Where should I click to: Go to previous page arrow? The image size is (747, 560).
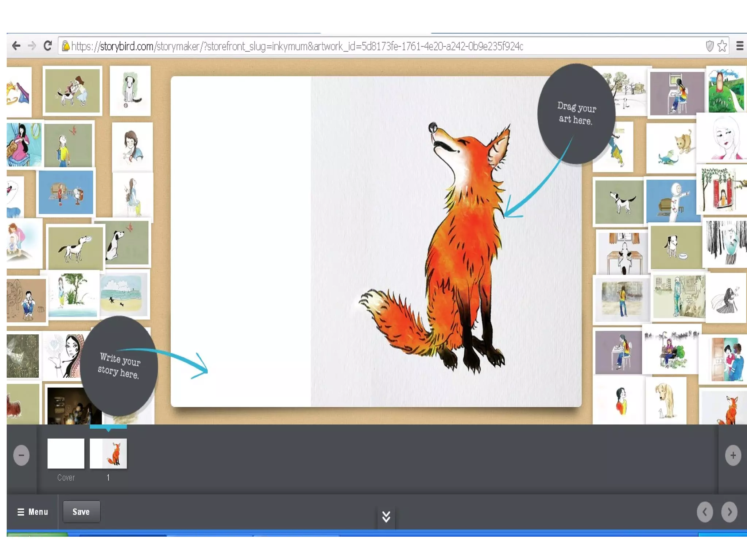pos(705,512)
